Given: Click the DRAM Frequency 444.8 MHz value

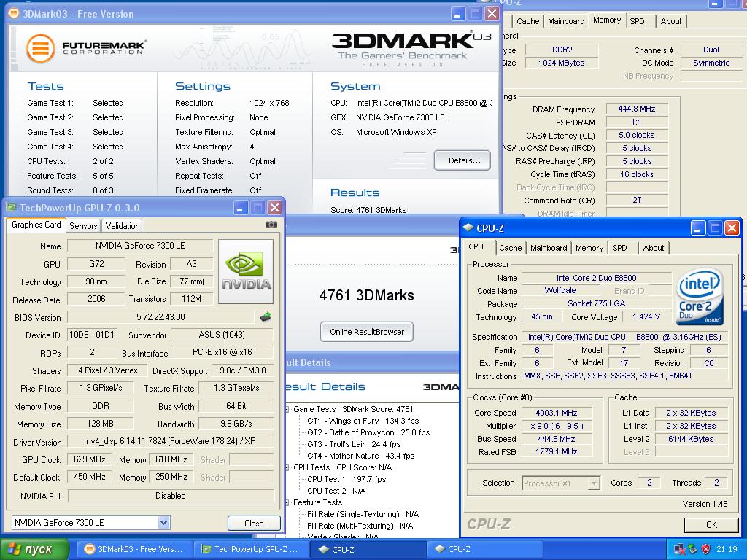Looking at the screenshot, I should coord(636,109).
